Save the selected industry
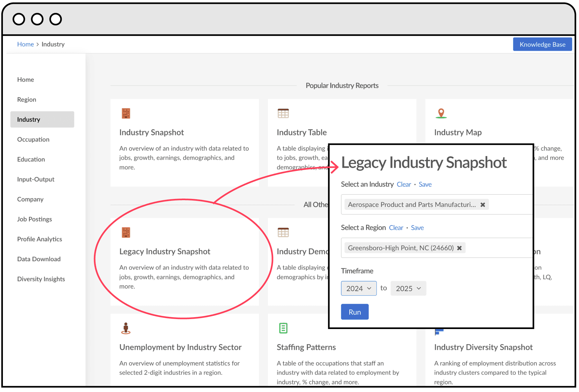The image size is (579, 392). [x=425, y=184]
